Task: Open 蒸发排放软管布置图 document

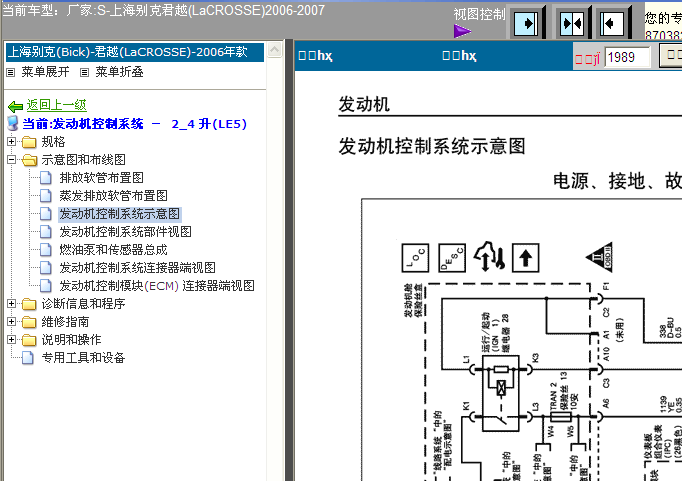Action: tap(114, 196)
